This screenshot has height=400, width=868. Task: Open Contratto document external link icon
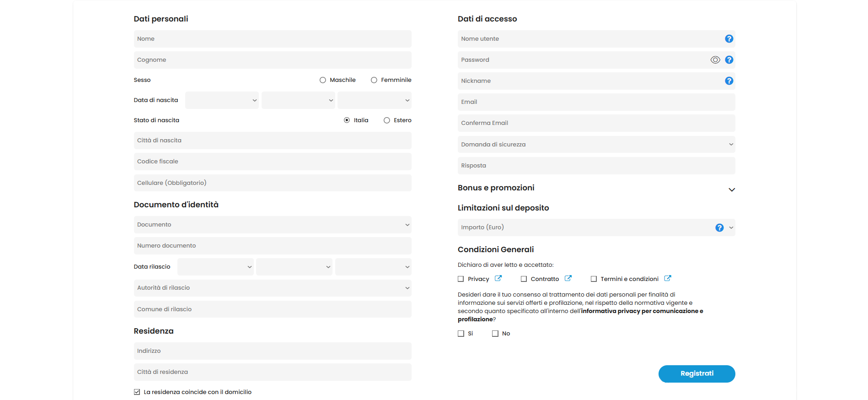click(x=568, y=278)
